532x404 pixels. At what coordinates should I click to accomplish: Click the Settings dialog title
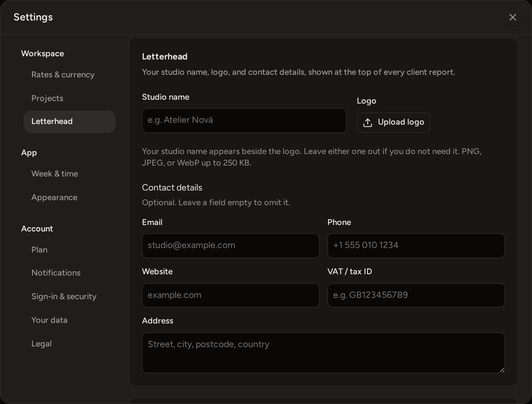pos(33,17)
